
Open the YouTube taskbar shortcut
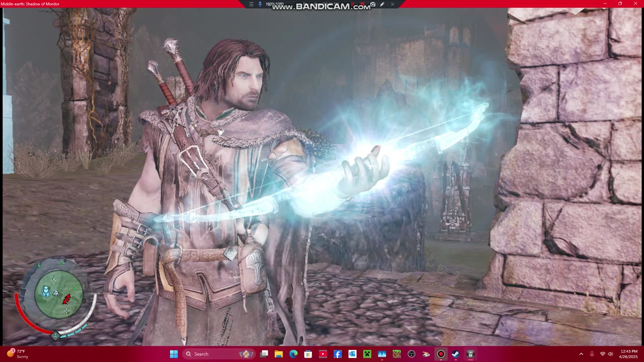[x=323, y=354]
